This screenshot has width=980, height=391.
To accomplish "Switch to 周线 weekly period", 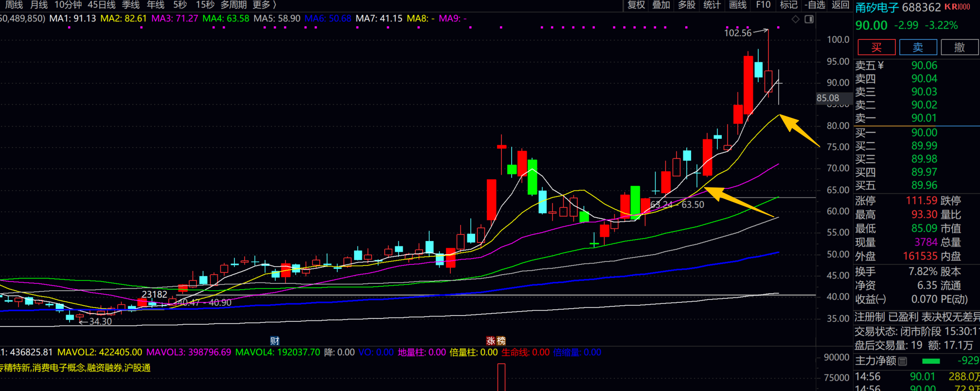I will (x=14, y=5).
